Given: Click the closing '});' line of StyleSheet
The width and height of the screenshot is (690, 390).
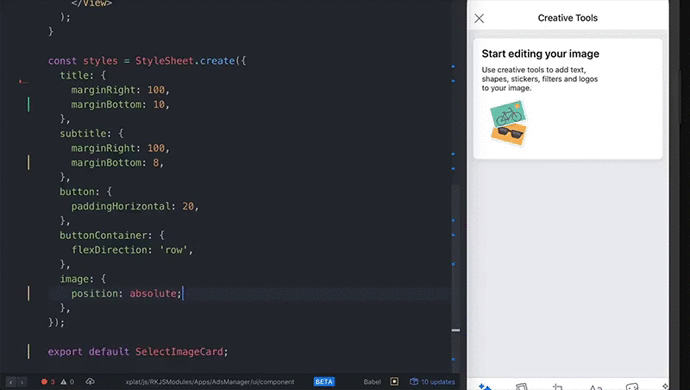Looking at the screenshot, I should (56, 322).
